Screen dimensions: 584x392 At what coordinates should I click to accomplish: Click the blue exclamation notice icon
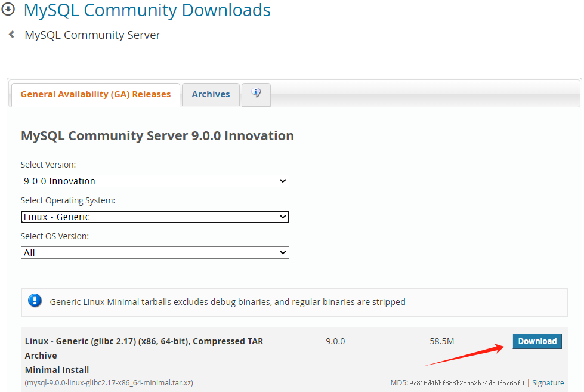click(35, 300)
